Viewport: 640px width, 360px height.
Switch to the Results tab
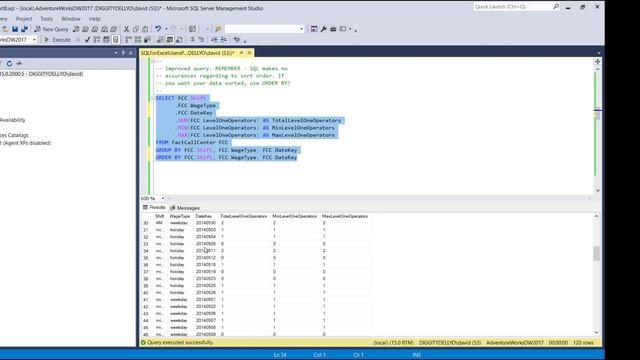pos(154,207)
